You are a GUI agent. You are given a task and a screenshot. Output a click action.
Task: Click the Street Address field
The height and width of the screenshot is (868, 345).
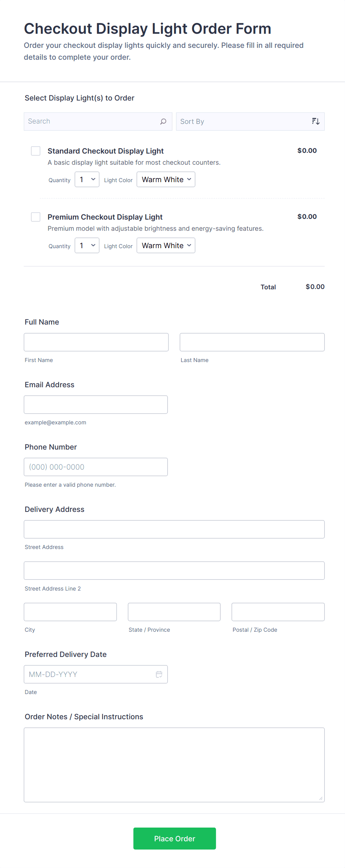click(x=174, y=529)
